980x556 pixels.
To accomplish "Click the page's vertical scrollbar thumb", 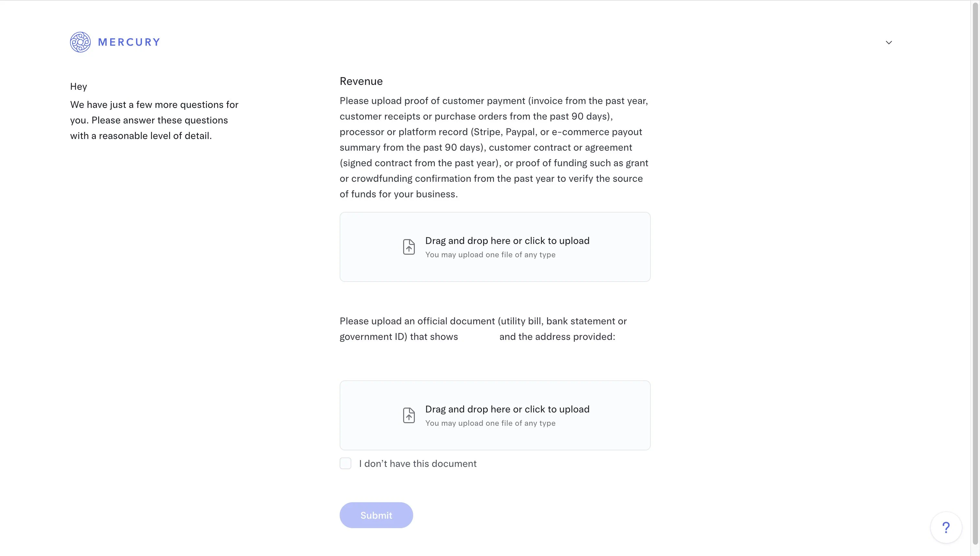I will [x=975, y=267].
